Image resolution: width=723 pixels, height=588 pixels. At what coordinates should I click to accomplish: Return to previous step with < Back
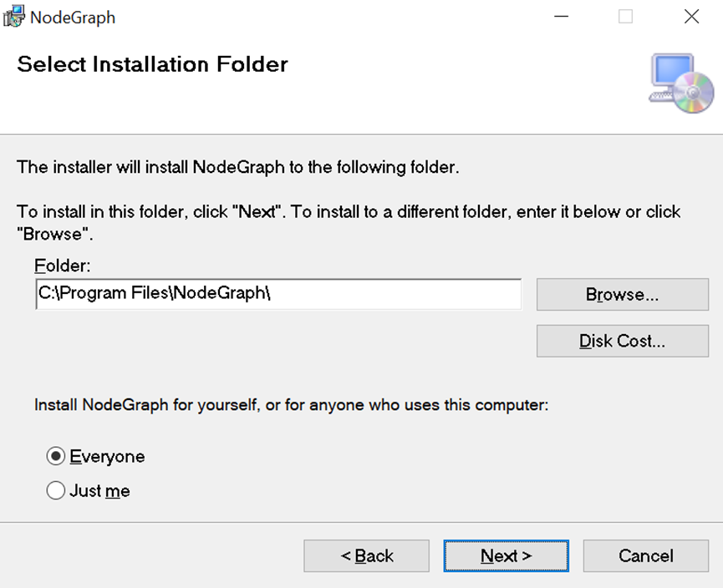[x=366, y=556]
